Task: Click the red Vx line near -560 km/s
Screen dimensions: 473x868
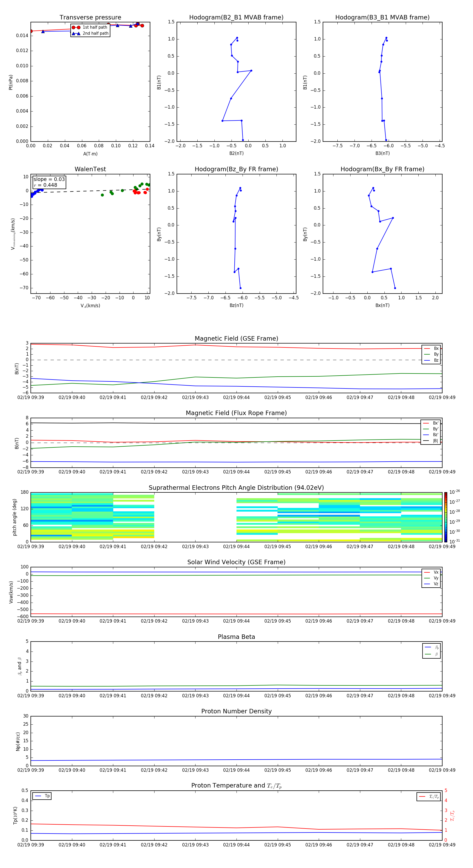Action: coord(236,614)
